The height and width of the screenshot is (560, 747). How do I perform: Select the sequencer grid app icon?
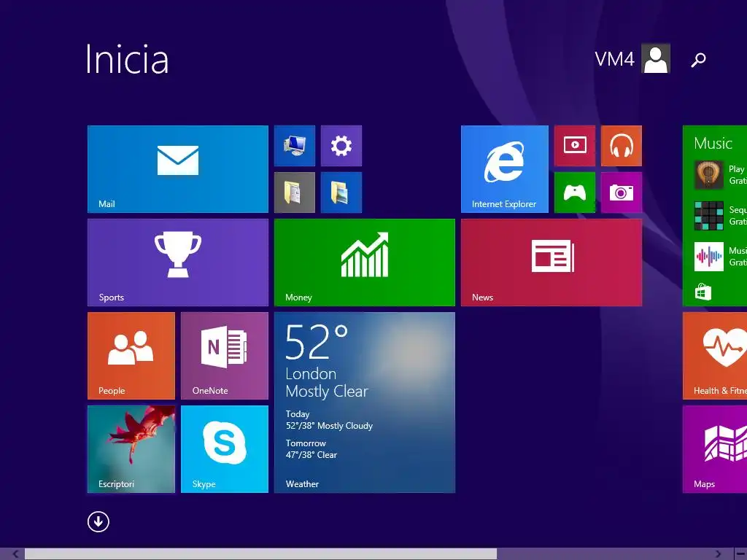coord(709,216)
